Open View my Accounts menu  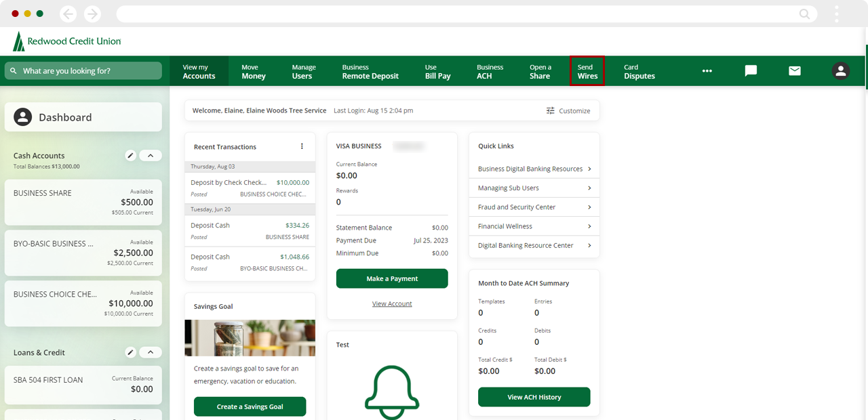[199, 71]
